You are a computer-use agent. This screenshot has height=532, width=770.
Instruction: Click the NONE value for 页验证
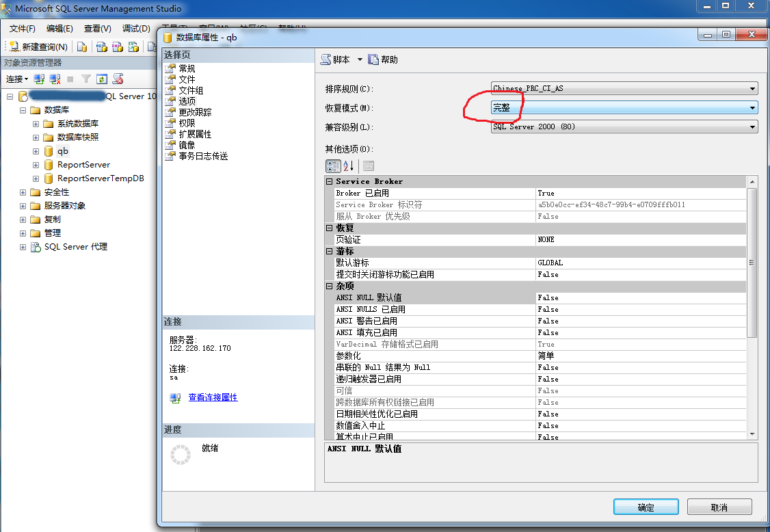[546, 240]
